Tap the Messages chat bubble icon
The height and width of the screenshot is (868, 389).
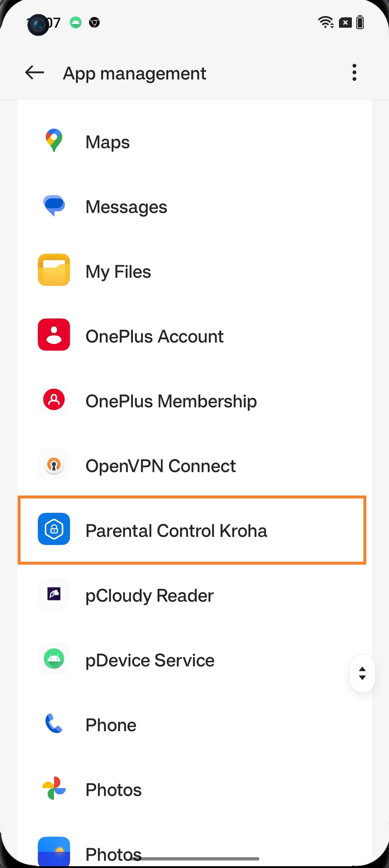[x=54, y=205]
